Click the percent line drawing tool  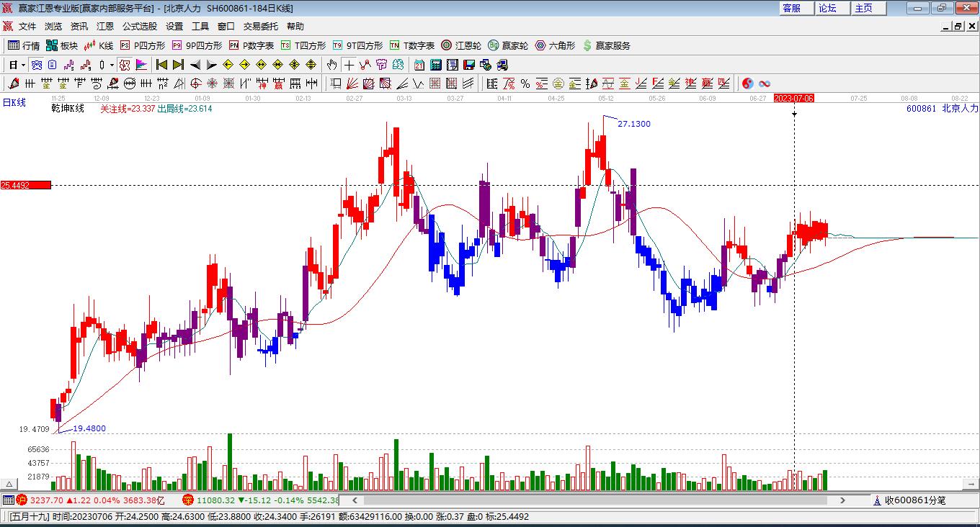pos(525,84)
